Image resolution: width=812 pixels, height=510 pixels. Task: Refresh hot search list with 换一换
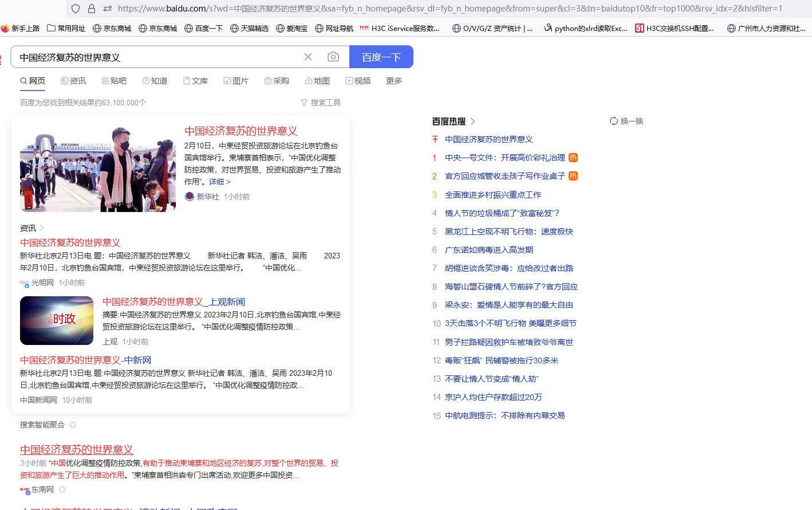click(626, 121)
